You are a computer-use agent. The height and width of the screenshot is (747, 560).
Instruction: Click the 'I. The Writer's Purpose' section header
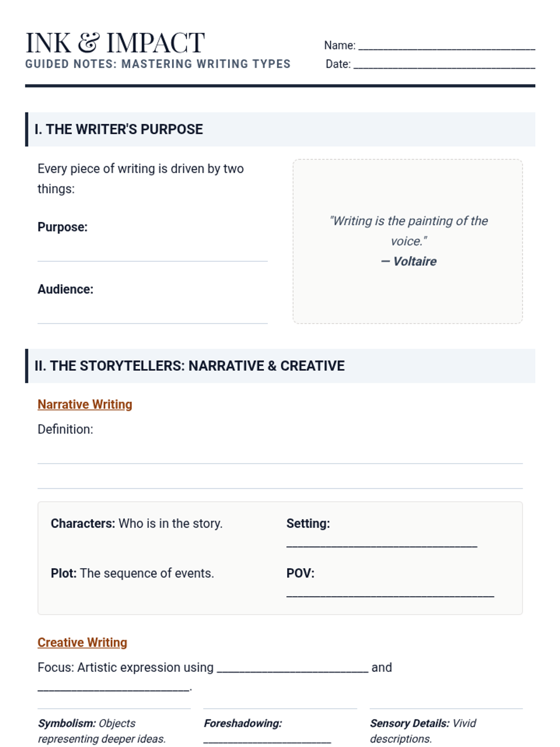pos(119,129)
